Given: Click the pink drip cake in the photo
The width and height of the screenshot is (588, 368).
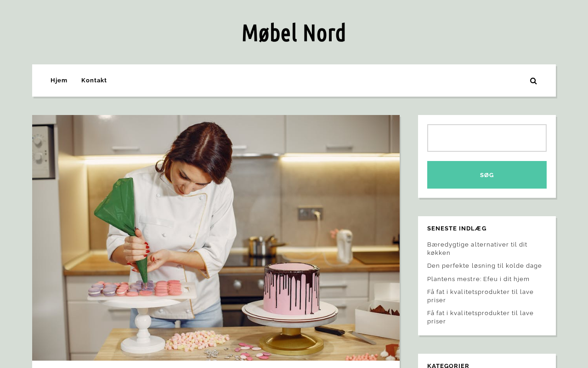Looking at the screenshot, I should (292, 289).
